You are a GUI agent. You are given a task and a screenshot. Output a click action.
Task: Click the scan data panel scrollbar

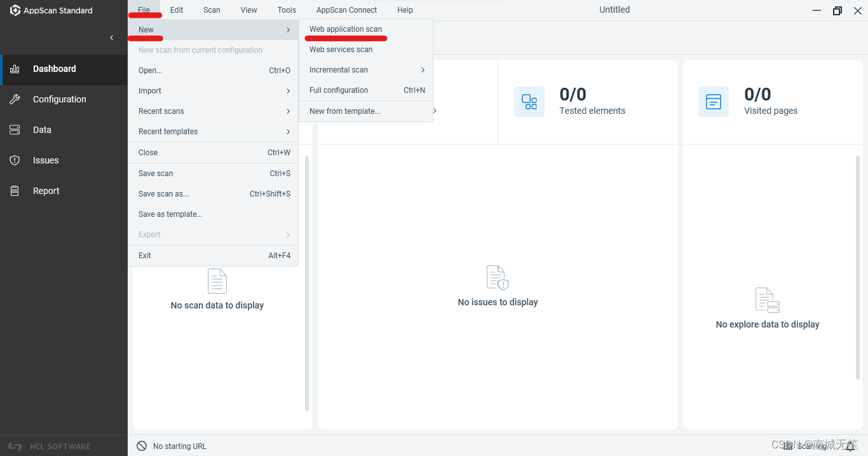307,283
